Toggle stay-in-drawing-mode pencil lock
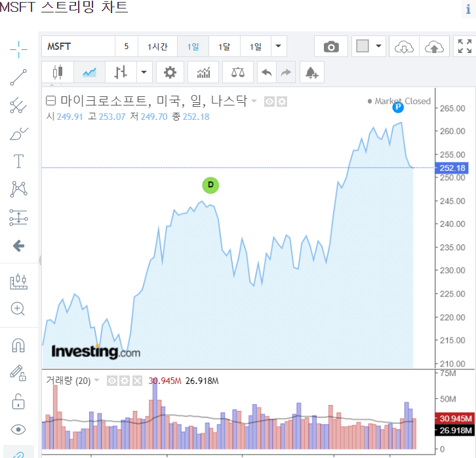 pos(18,373)
